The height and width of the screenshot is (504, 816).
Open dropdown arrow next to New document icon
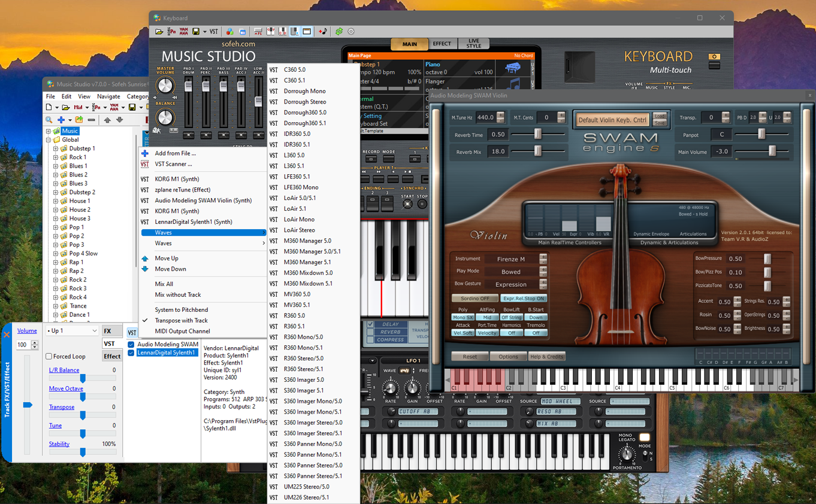(57, 108)
